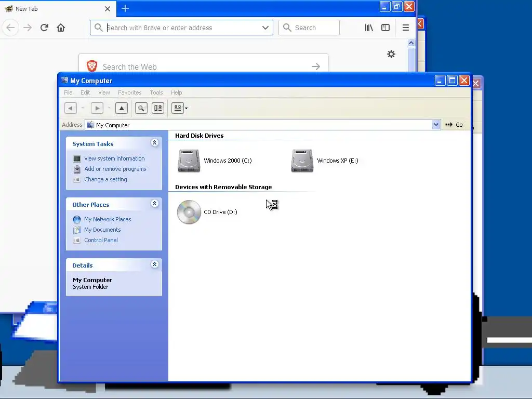
Task: Open the browser address bar history dropdown
Action: pyautogui.click(x=265, y=28)
